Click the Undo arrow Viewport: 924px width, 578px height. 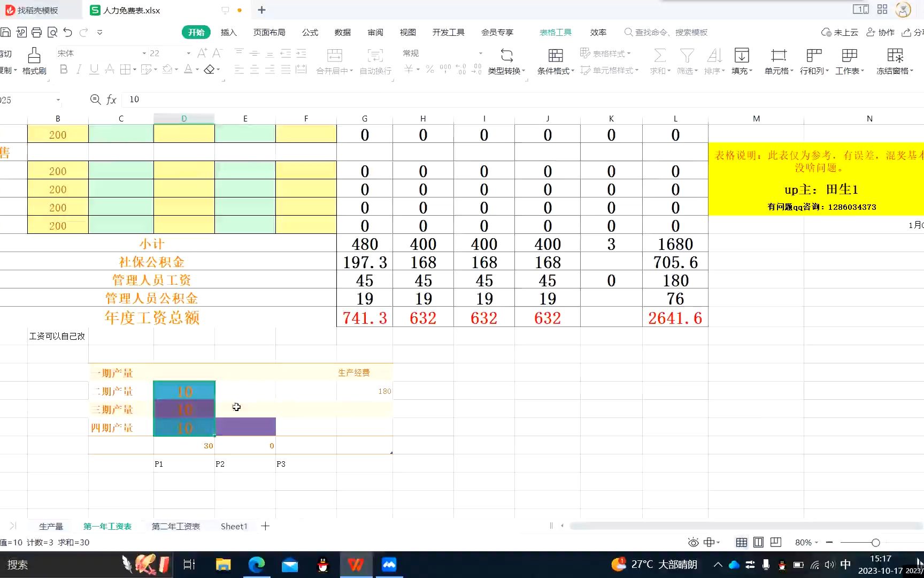67,33
